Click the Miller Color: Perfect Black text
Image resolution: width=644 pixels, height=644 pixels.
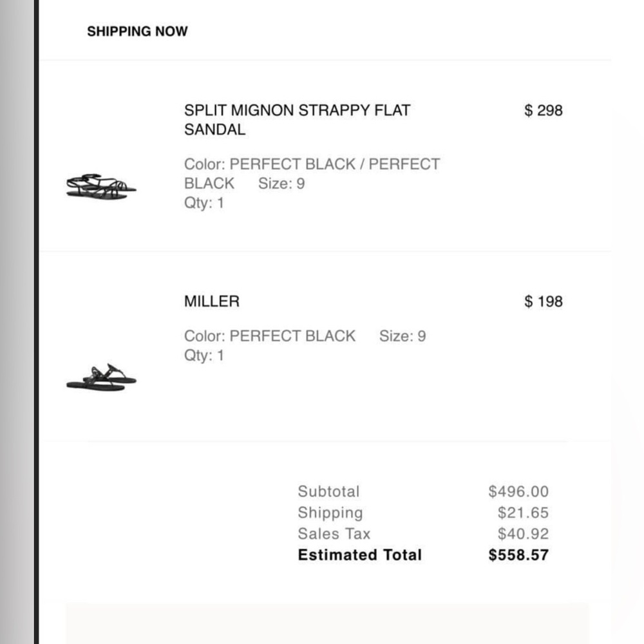tap(270, 336)
